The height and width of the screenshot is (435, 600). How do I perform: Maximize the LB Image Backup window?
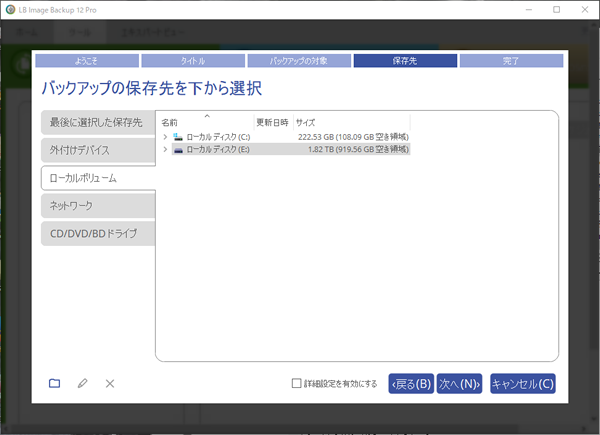(557, 10)
